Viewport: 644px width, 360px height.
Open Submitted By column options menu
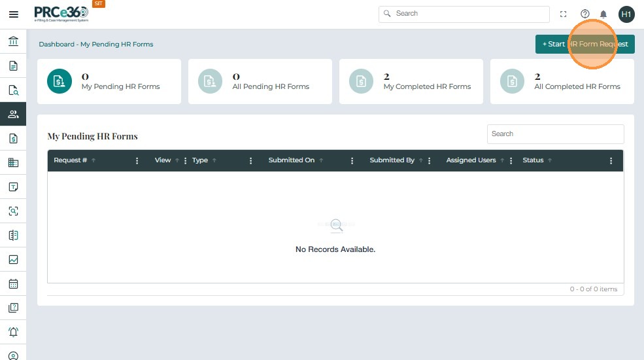pos(429,160)
